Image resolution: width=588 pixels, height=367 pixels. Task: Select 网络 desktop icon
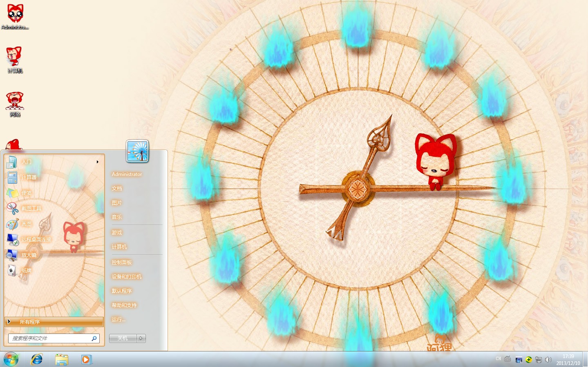tap(15, 105)
